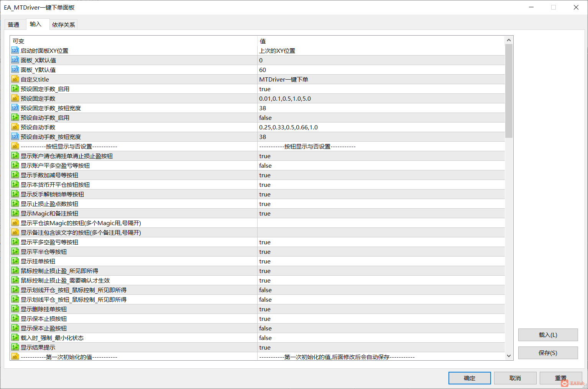Click the boolean icon beside 显示Magic和备注按钮
This screenshot has height=389, width=588.
(x=15, y=213)
